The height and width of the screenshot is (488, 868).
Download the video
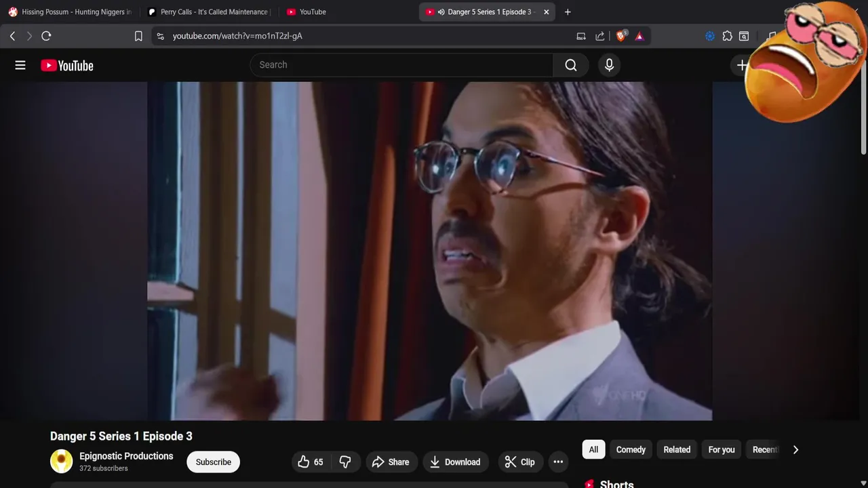point(456,462)
